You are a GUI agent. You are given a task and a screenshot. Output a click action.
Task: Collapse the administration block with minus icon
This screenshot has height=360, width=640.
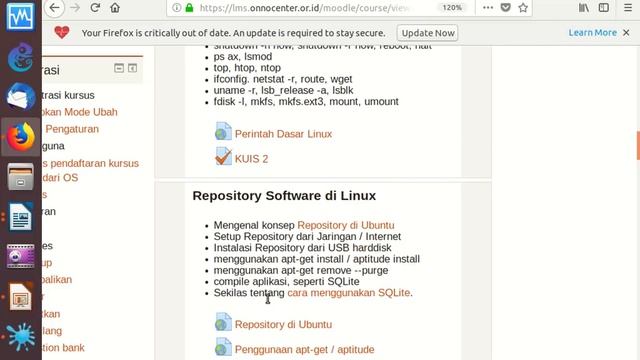(119, 68)
